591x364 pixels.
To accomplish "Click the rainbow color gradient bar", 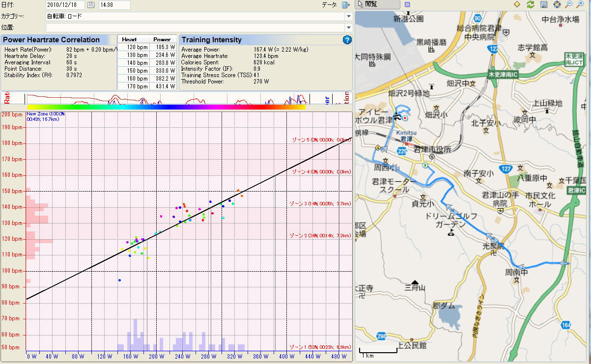I will [166, 107].
